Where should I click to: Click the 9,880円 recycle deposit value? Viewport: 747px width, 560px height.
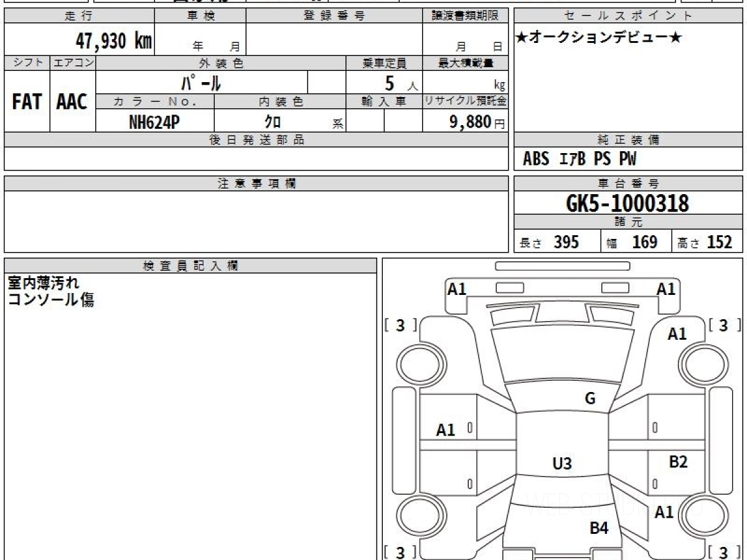click(477, 122)
